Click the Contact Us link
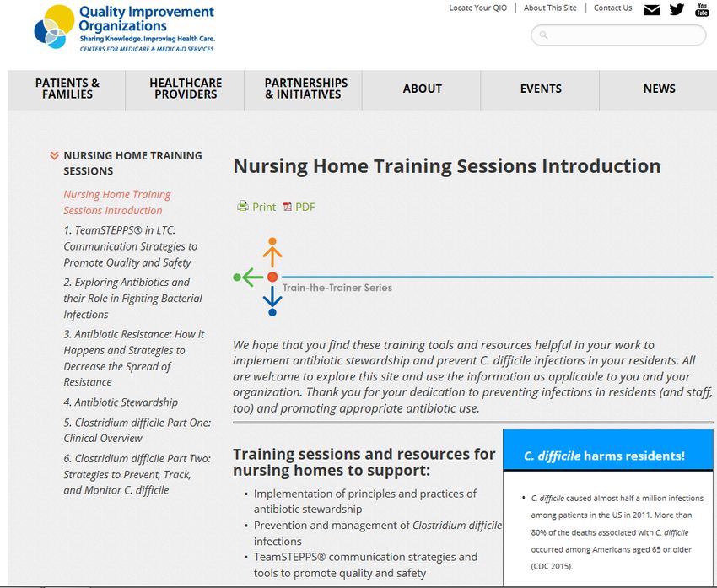 612,8
